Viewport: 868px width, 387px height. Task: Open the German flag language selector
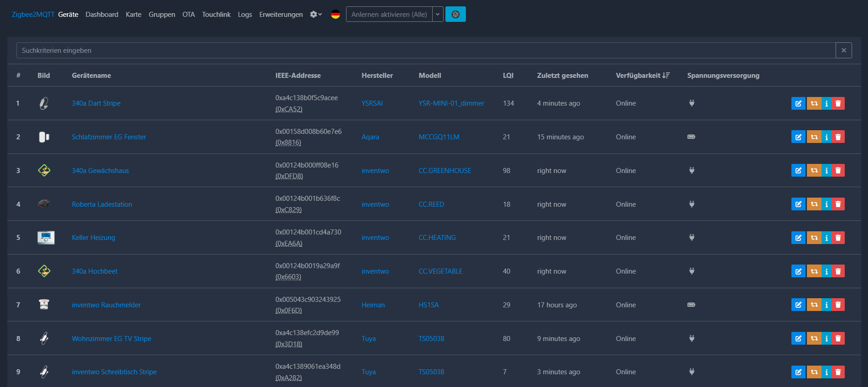coord(336,15)
